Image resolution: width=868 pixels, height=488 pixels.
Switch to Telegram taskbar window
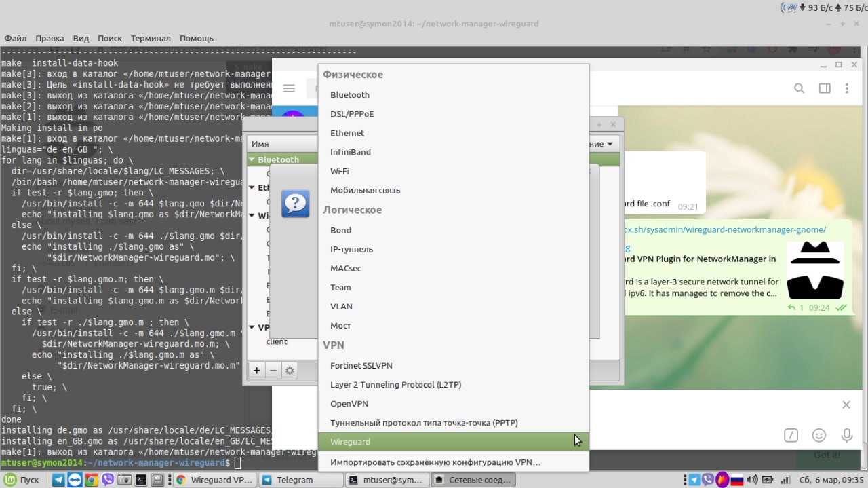[300, 480]
